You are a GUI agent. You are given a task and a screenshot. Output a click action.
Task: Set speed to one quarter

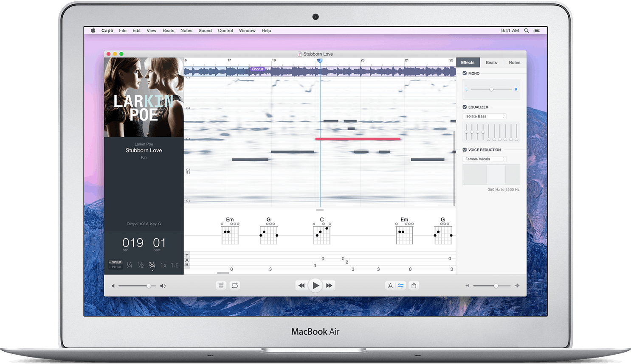click(x=129, y=265)
